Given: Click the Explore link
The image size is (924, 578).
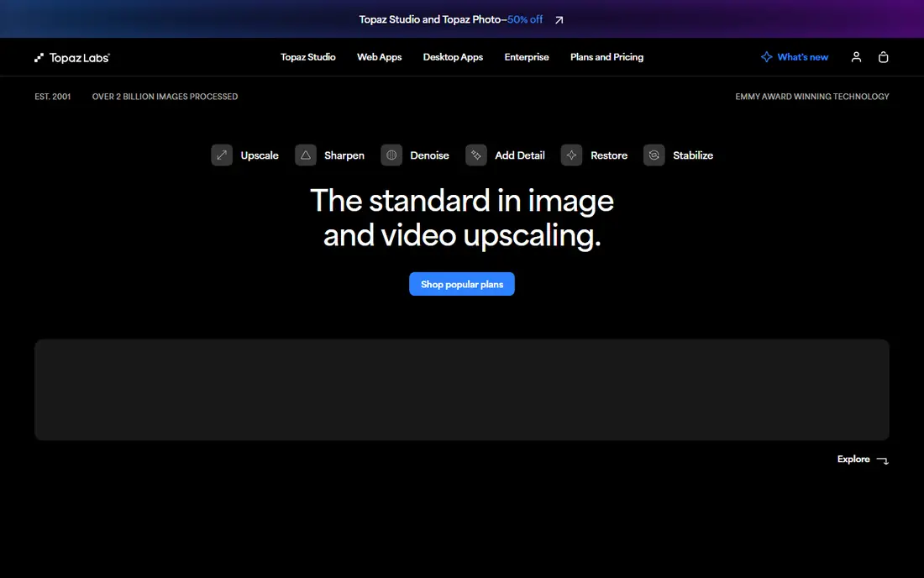Looking at the screenshot, I should click(x=853, y=459).
